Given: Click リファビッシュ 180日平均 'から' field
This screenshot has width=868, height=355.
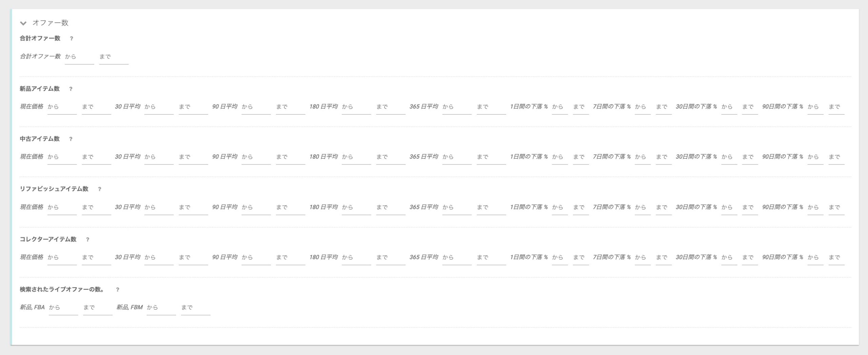Looking at the screenshot, I should click(x=356, y=208).
